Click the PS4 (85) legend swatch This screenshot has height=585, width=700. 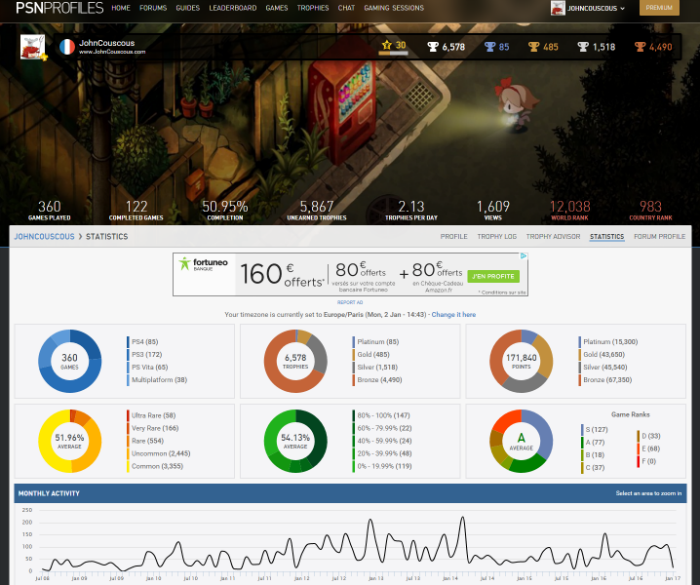(x=128, y=342)
